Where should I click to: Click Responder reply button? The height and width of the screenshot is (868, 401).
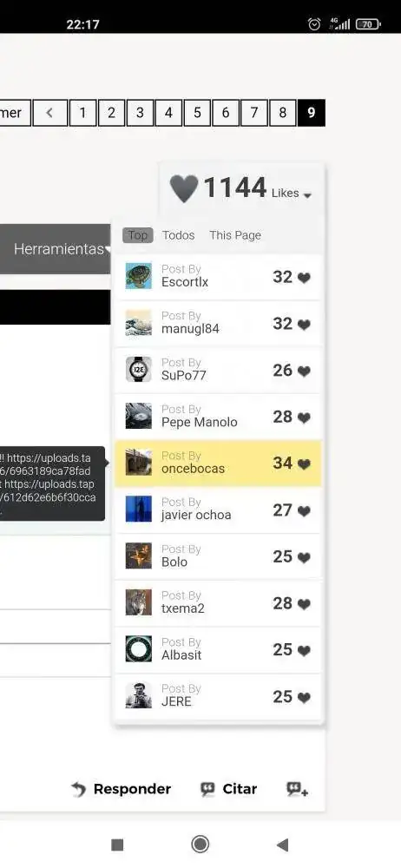click(x=122, y=789)
